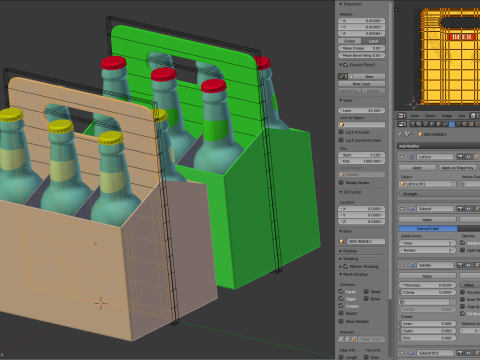The height and width of the screenshot is (360, 480).
Task: Enable Lock to Cursor checkbox
Action: coord(341,132)
